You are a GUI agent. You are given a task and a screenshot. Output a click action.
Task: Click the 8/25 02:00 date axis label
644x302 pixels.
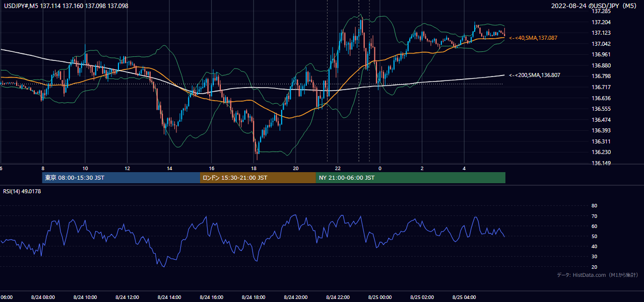(x=422, y=297)
